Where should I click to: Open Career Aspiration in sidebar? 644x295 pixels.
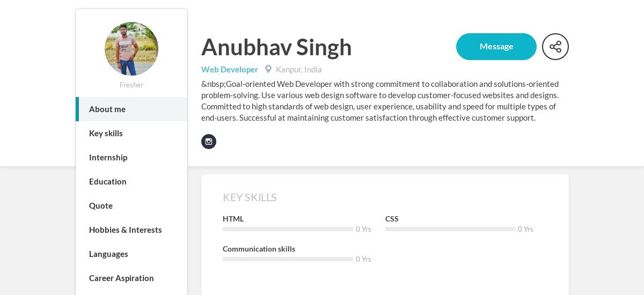[x=121, y=278]
